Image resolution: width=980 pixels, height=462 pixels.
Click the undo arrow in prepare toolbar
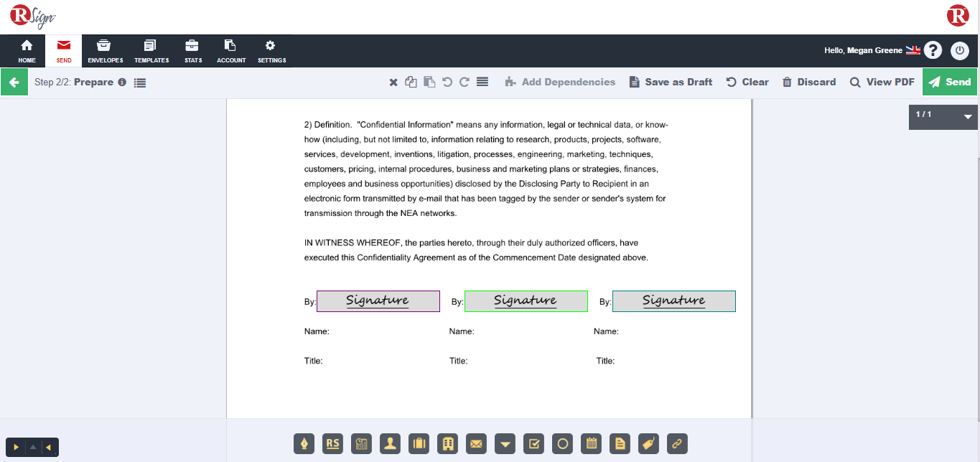[447, 82]
